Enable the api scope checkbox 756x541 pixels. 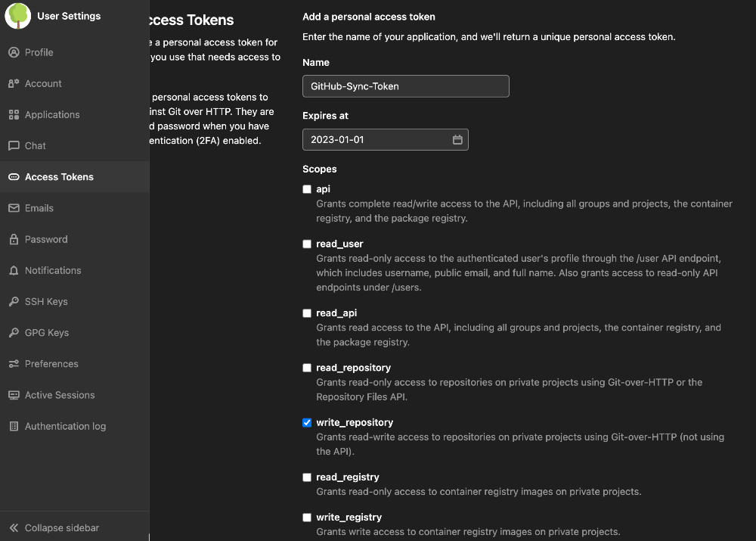coord(307,189)
